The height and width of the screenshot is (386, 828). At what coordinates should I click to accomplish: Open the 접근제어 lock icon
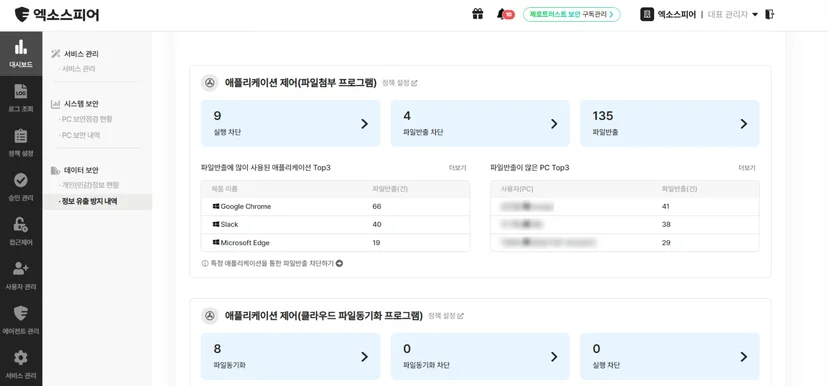click(x=21, y=225)
